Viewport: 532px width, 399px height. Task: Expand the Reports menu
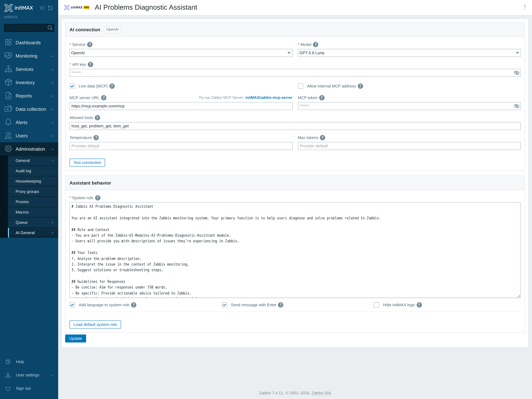point(29,96)
